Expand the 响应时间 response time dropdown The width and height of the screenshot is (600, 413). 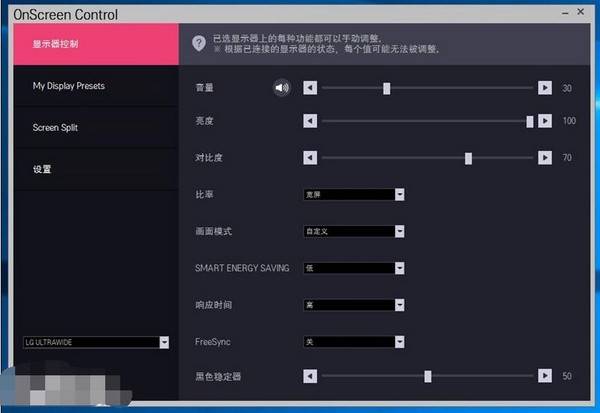coord(399,304)
